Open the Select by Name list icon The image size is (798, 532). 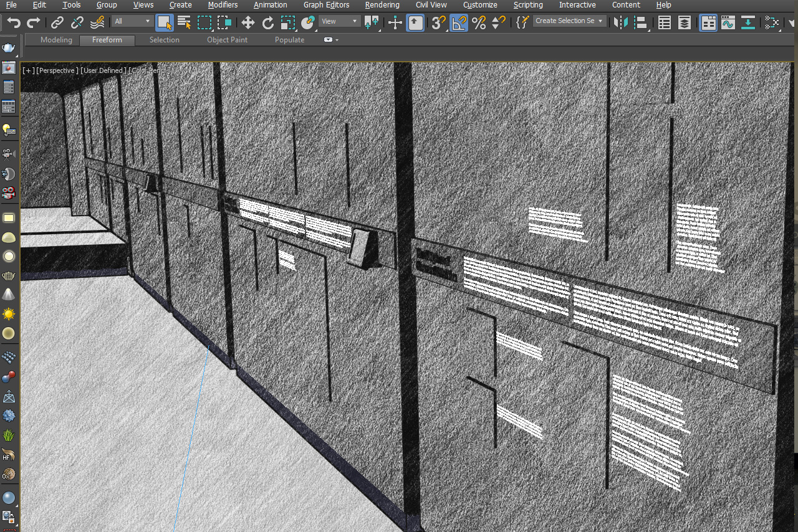coord(185,23)
